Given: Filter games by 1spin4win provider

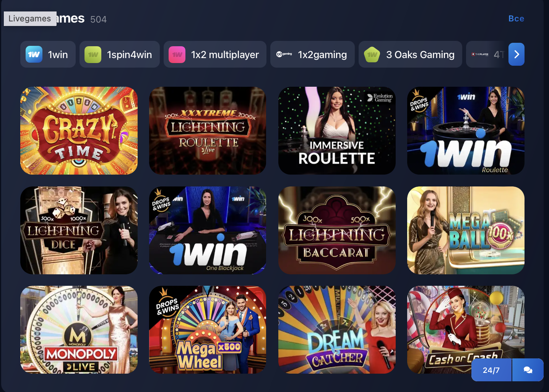Looking at the screenshot, I should coord(120,54).
